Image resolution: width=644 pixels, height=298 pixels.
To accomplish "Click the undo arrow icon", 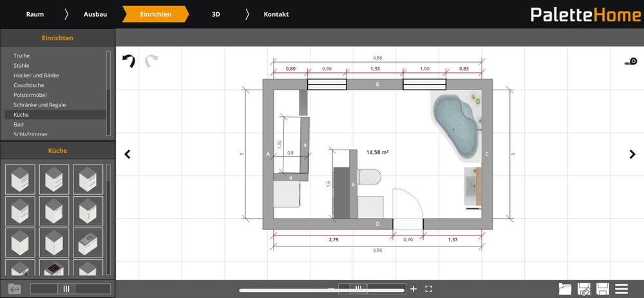I will [129, 62].
